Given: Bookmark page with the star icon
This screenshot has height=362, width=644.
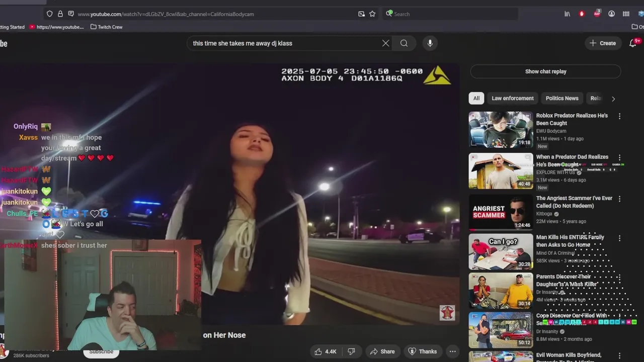Looking at the screenshot, I should pos(372,14).
